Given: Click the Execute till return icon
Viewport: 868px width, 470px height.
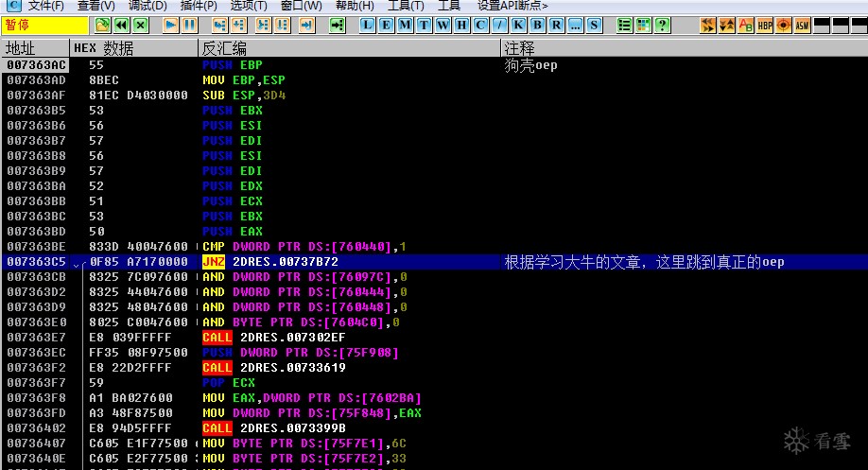Looking at the screenshot, I should coord(306,25).
